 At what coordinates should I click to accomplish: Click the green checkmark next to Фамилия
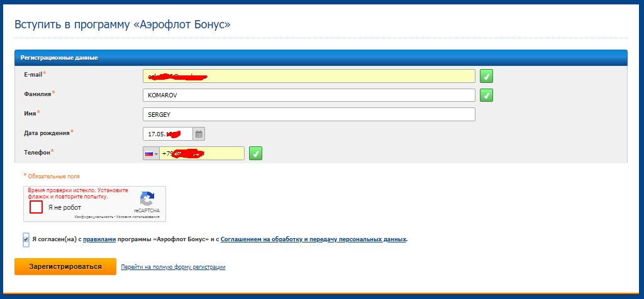point(486,95)
